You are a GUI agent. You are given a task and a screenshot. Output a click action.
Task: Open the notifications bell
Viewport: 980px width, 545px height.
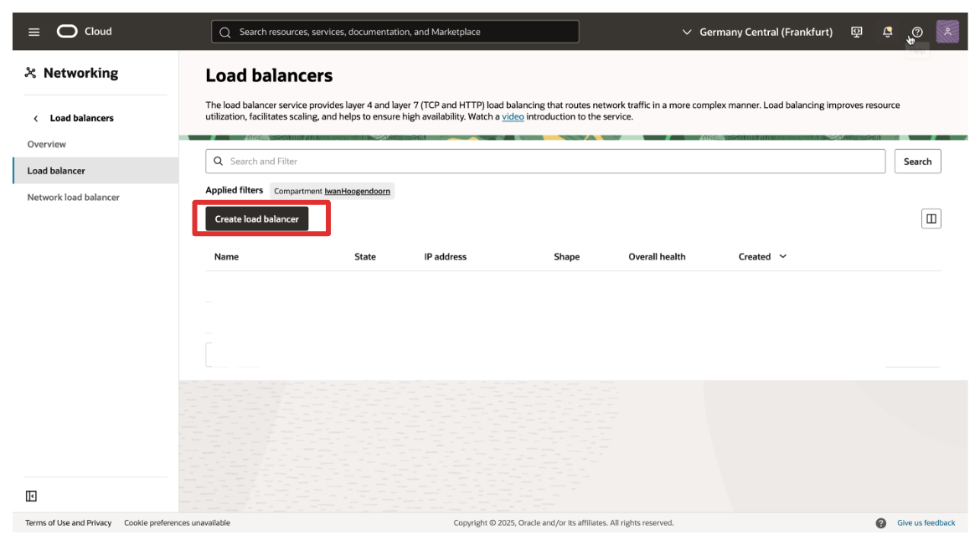[x=887, y=32]
